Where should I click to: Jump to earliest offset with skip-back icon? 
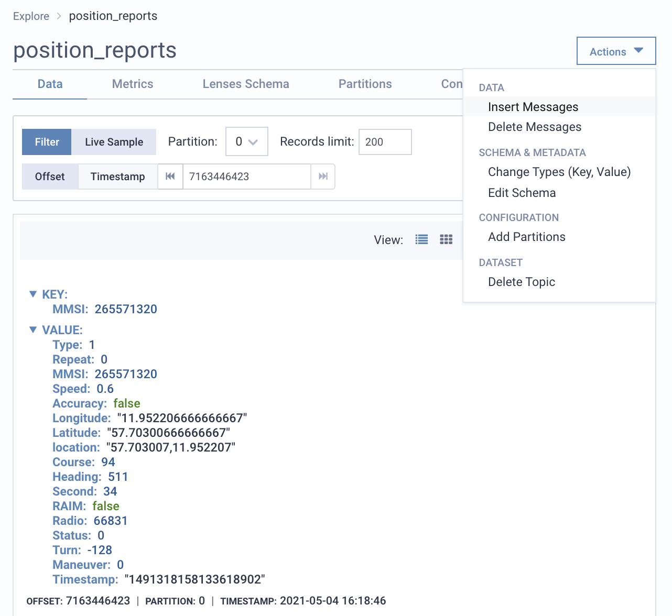(170, 177)
